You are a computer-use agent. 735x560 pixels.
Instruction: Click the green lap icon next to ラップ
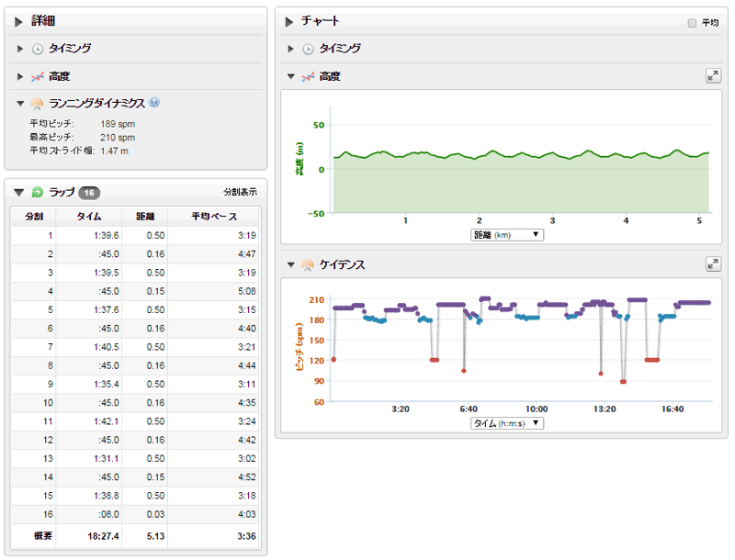tap(38, 193)
